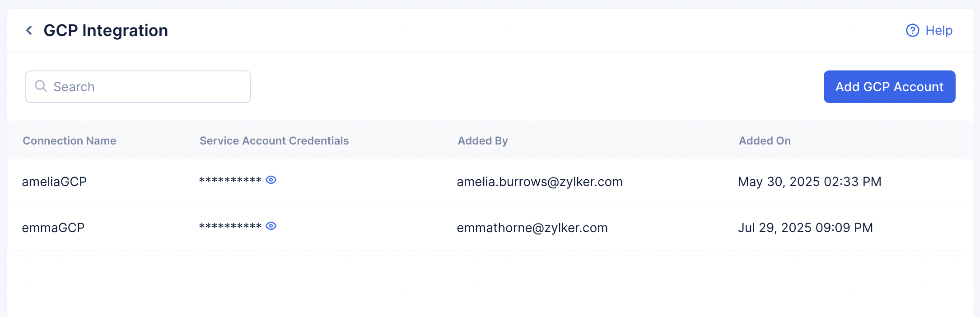This screenshot has width=980, height=317.
Task: Click the emmathorne@zylker.com email
Action: (532, 228)
